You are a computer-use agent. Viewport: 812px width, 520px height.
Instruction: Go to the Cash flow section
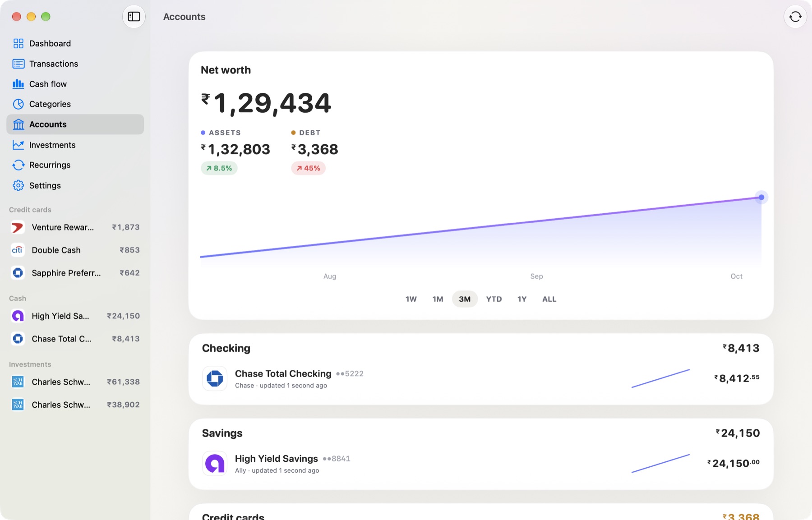tap(75, 84)
